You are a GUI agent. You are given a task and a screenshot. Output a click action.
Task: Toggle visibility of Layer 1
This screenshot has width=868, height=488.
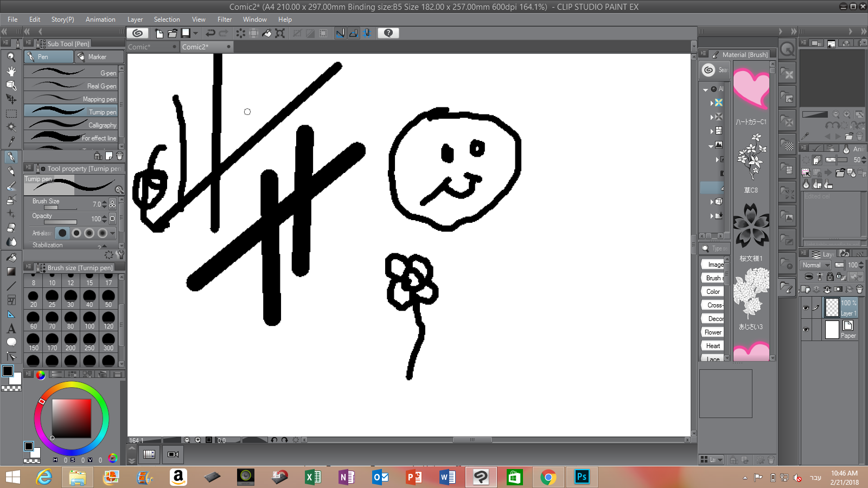tap(806, 307)
